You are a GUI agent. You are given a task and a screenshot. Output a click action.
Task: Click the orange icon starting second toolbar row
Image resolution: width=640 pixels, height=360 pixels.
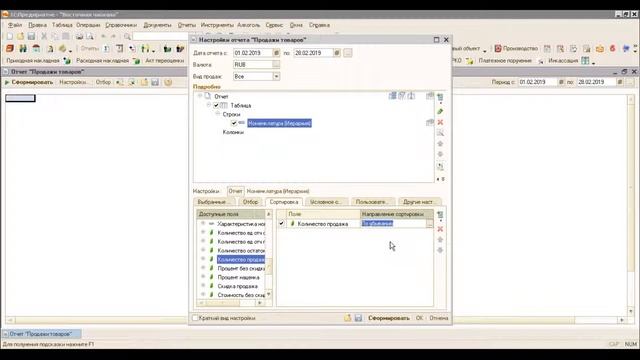[10, 49]
